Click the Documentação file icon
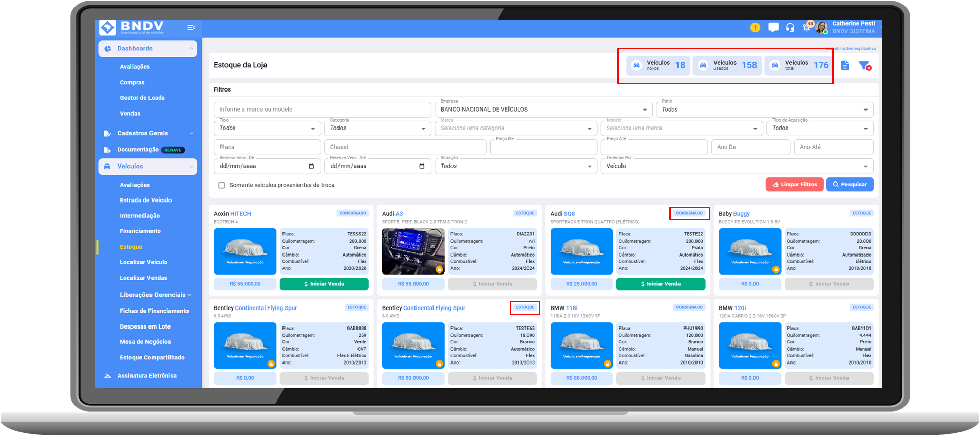Viewport: 980px width, 436px height. coord(107,150)
